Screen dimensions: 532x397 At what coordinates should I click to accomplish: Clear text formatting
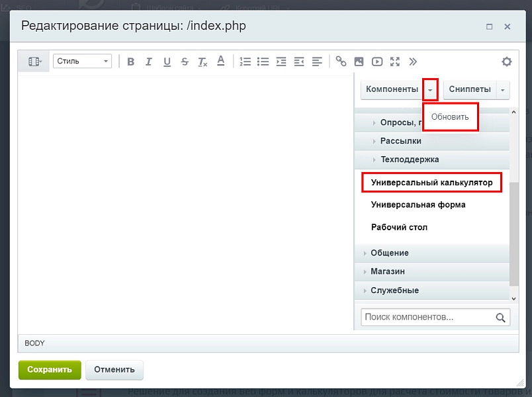(x=202, y=62)
